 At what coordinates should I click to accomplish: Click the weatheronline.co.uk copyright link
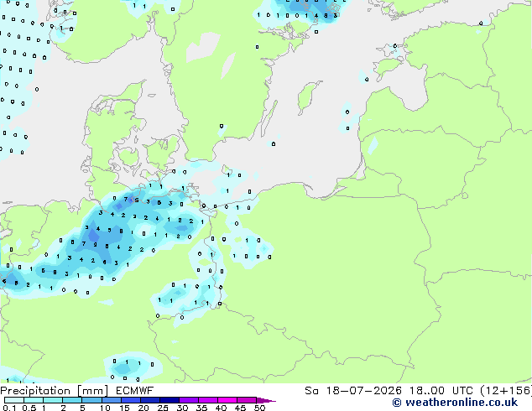tap(455, 402)
